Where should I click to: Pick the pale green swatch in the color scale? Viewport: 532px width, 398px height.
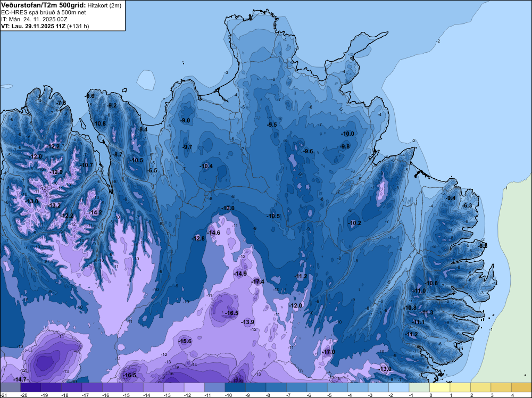pyautogui.click(x=419, y=387)
